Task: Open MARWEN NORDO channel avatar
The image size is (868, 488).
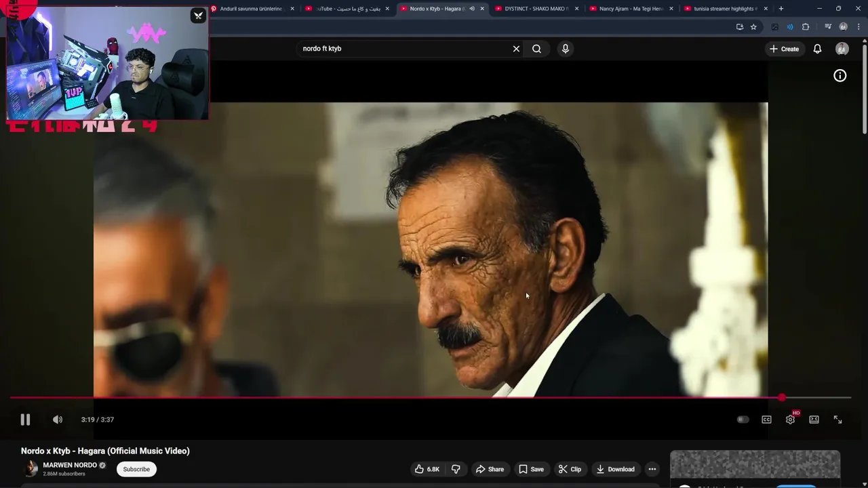Action: click(31, 469)
